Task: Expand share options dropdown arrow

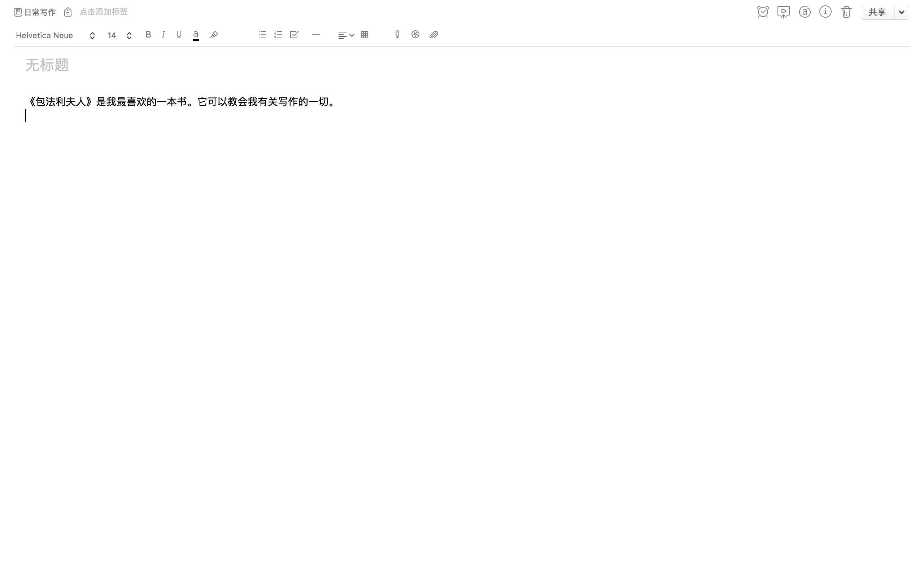Action: click(x=902, y=12)
